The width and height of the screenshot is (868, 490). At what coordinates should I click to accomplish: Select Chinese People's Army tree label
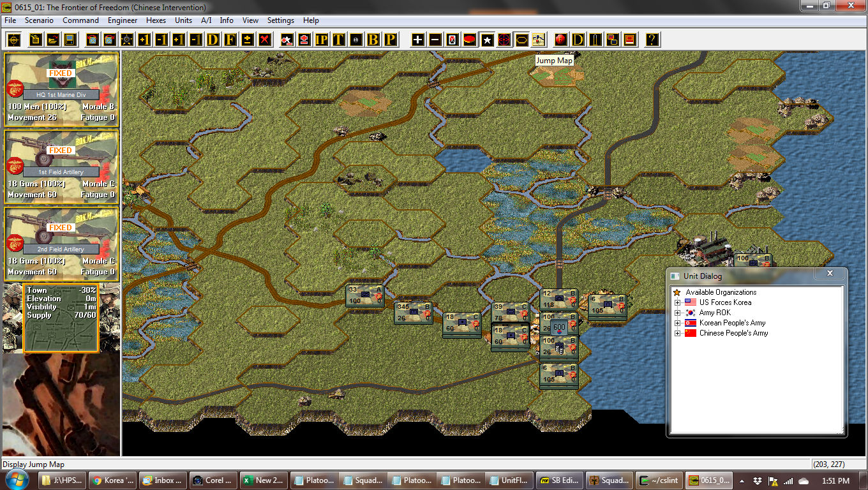(x=733, y=333)
